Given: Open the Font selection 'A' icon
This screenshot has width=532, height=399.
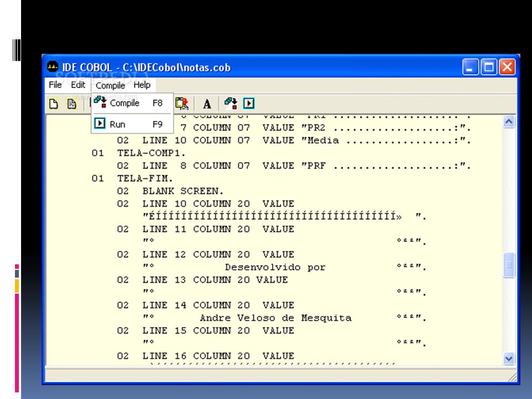Looking at the screenshot, I should [207, 104].
